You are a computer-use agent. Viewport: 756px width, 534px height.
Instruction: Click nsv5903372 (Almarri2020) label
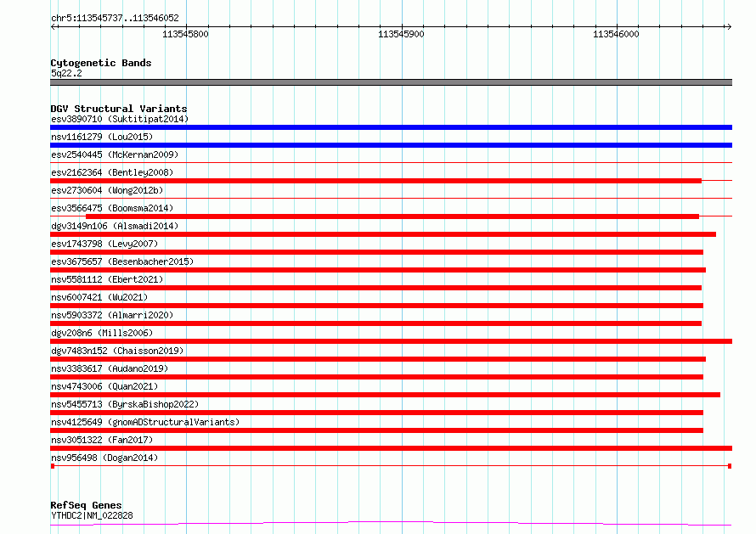pos(112,315)
